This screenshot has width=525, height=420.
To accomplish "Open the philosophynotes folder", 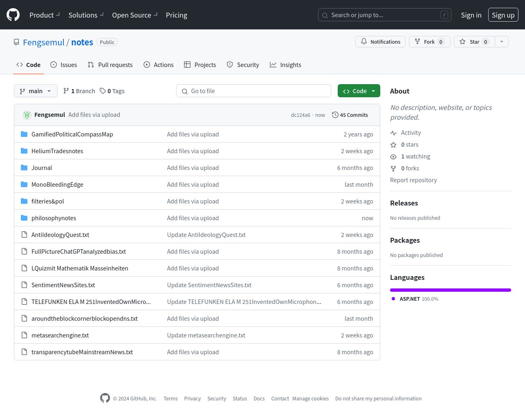I will [54, 218].
